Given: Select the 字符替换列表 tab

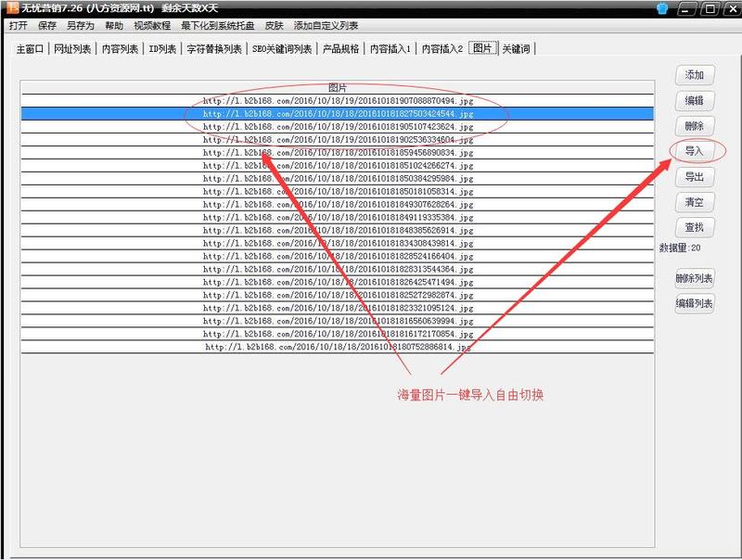Looking at the screenshot, I should pyautogui.click(x=214, y=49).
